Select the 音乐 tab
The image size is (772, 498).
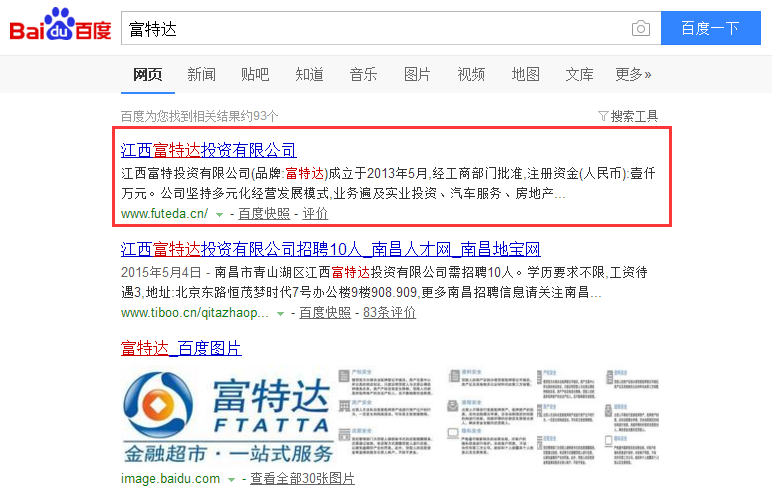pos(363,74)
